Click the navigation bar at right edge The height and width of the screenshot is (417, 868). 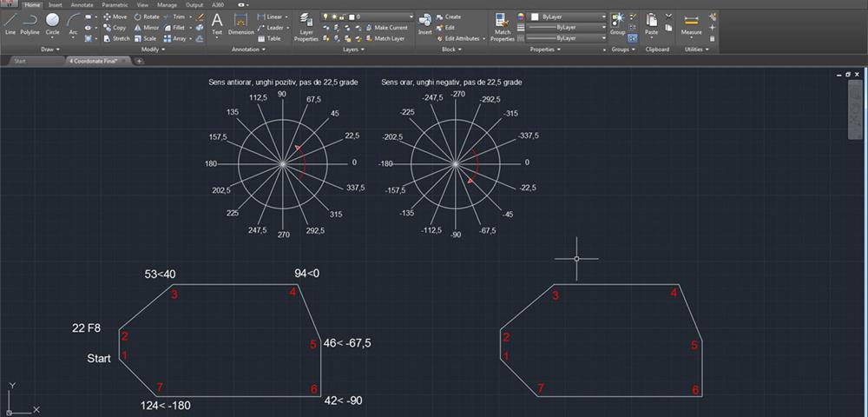coord(855,110)
